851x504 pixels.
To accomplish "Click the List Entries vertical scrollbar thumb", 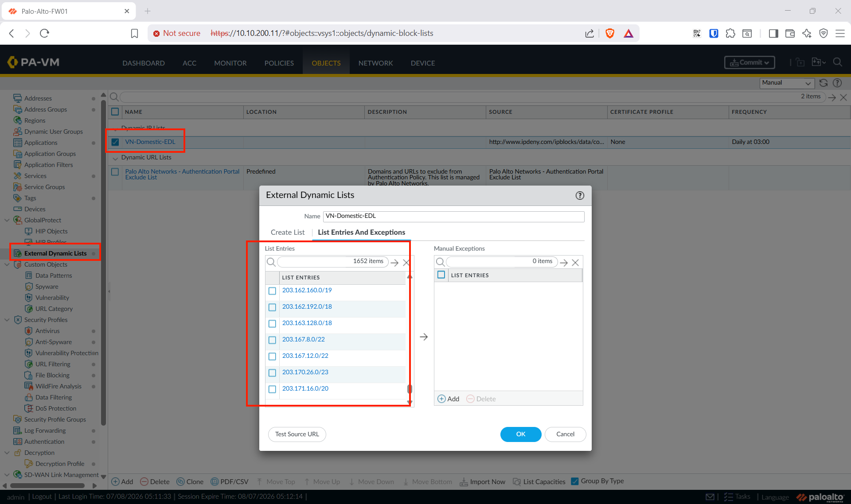I will pyautogui.click(x=410, y=389).
